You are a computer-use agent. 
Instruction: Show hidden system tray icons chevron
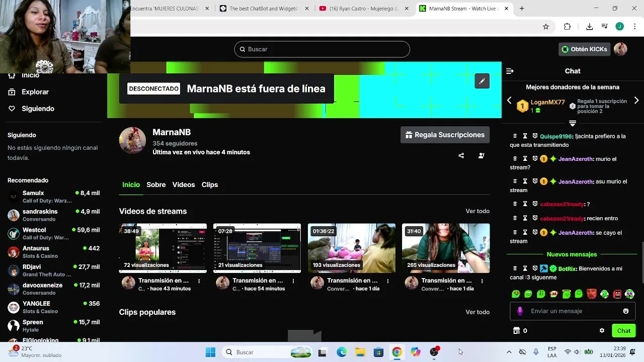(509, 352)
